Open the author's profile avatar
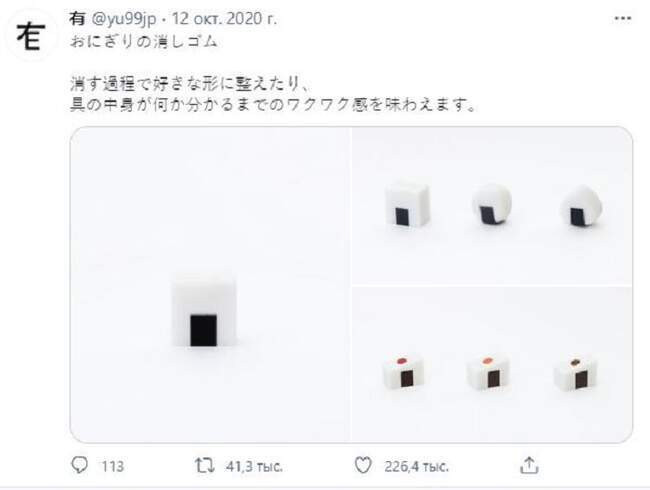This screenshot has width=650, height=490. [x=30, y=36]
